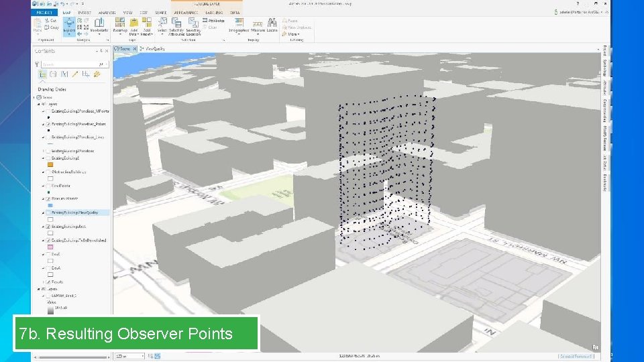
Task: Activate the ViewQuality view tab
Action: point(153,49)
